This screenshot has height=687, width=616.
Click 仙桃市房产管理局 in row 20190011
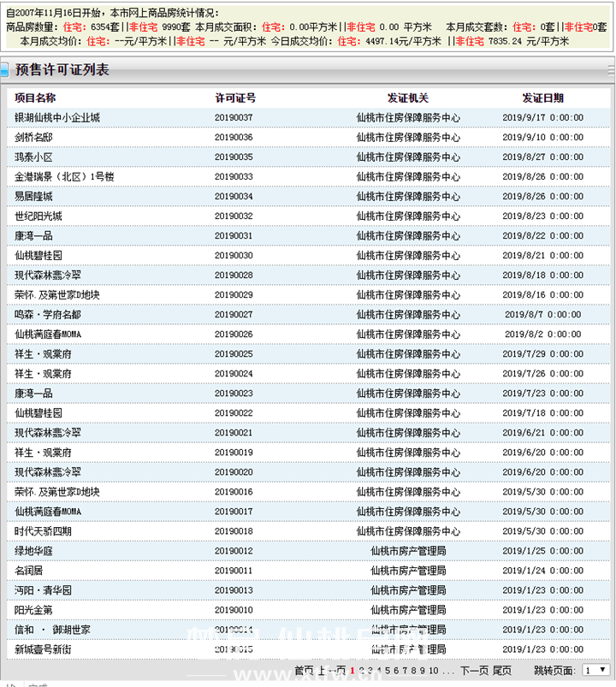(408, 571)
